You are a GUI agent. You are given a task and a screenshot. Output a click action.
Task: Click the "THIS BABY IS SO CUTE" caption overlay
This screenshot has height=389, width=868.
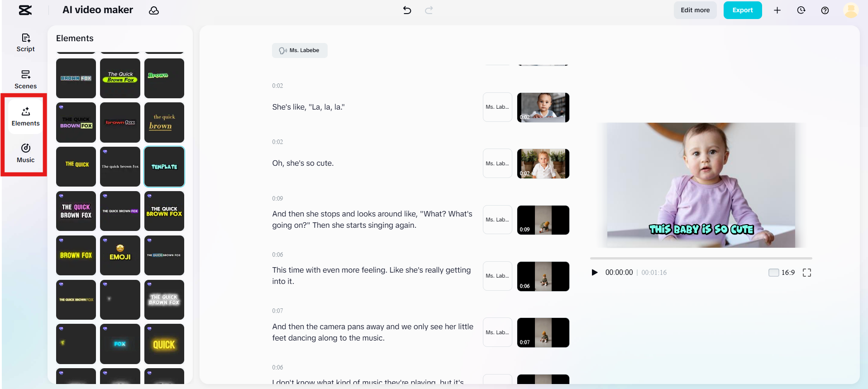701,229
